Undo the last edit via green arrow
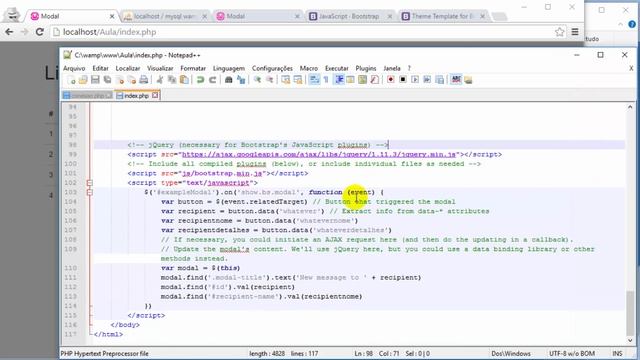This screenshot has width=640, height=360. (x=200, y=80)
